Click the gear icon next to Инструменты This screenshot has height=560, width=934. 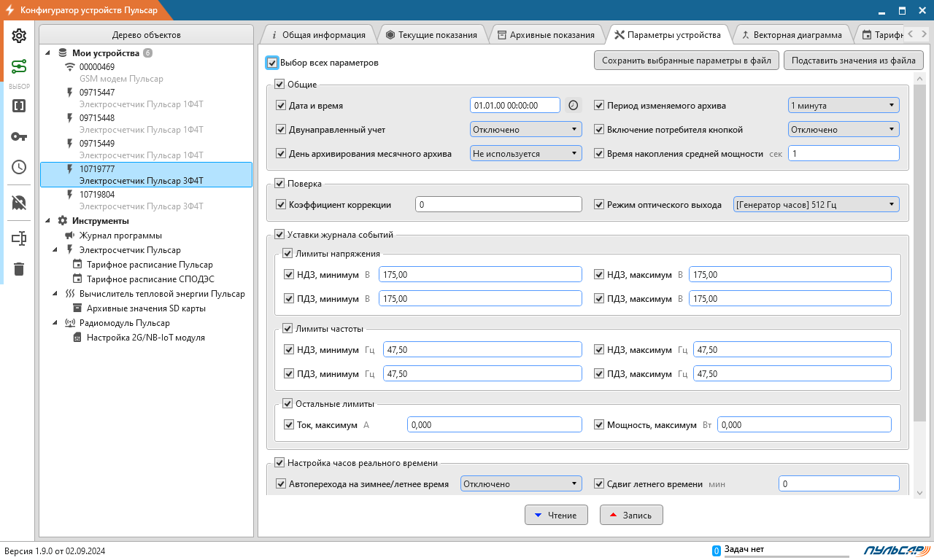pyautogui.click(x=63, y=220)
